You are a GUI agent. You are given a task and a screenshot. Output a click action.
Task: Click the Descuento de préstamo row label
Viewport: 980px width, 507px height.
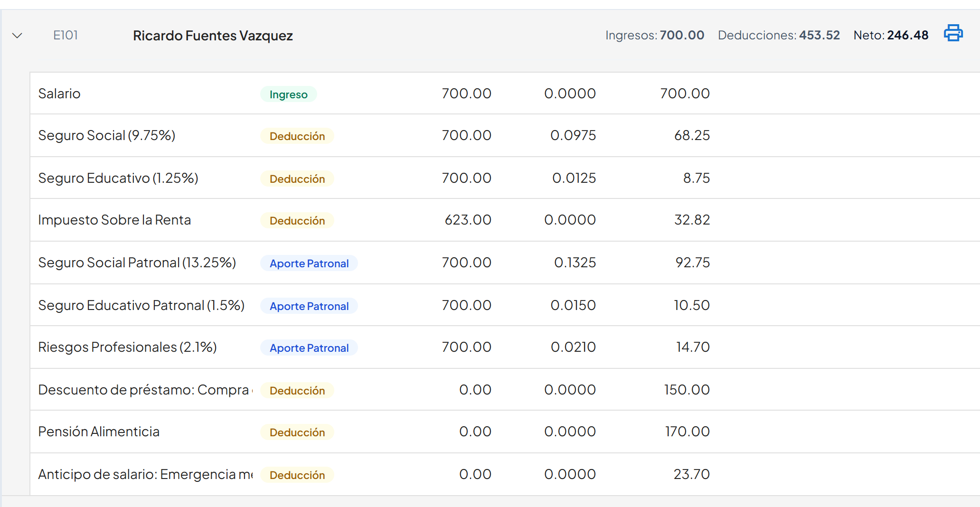coord(145,390)
